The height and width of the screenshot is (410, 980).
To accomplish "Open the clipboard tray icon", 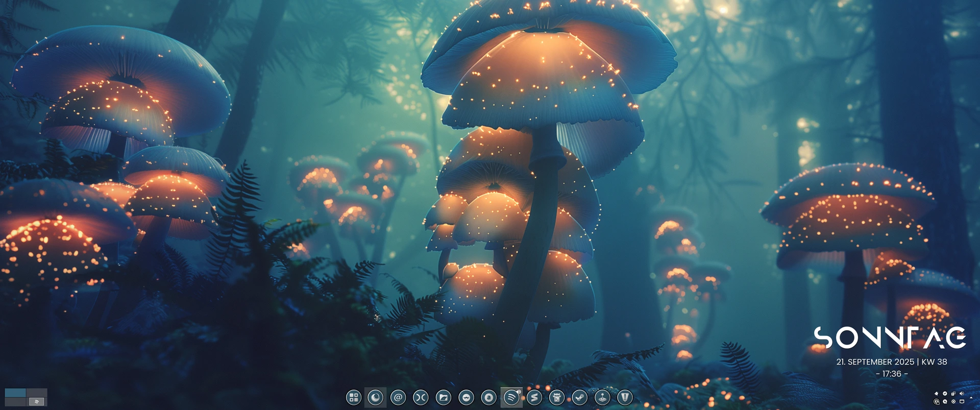I will pos(953,394).
